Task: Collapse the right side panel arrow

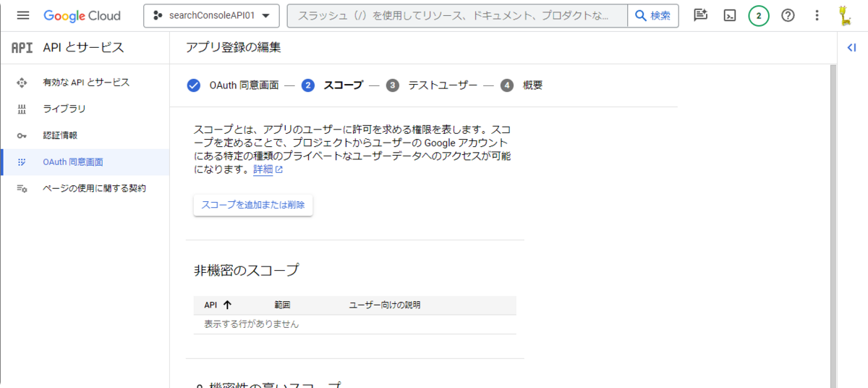Action: [x=852, y=48]
